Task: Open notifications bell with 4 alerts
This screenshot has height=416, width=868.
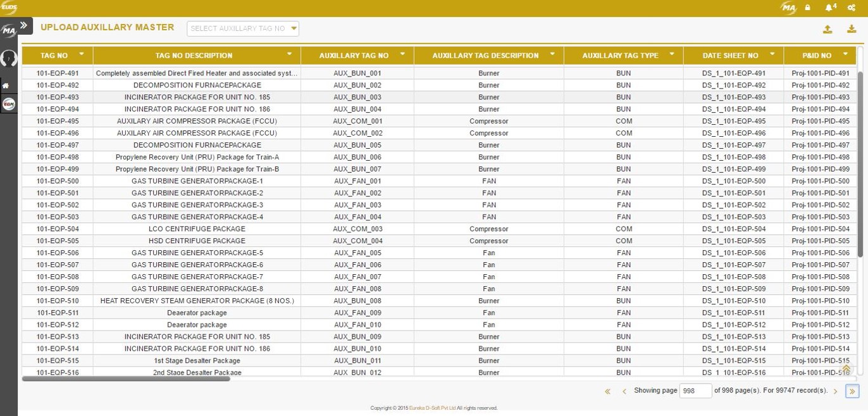Action: tap(830, 8)
